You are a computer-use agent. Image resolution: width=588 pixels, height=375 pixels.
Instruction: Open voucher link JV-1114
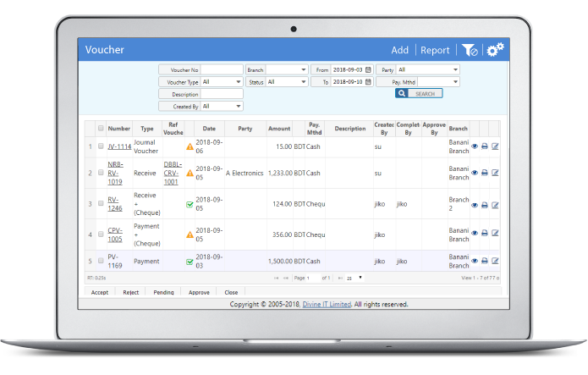tap(119, 146)
